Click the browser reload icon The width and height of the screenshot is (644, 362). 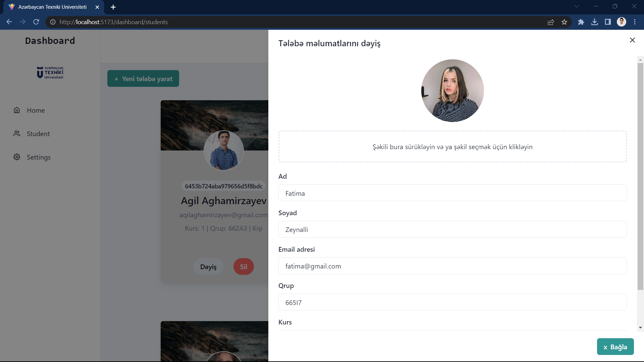(36, 22)
